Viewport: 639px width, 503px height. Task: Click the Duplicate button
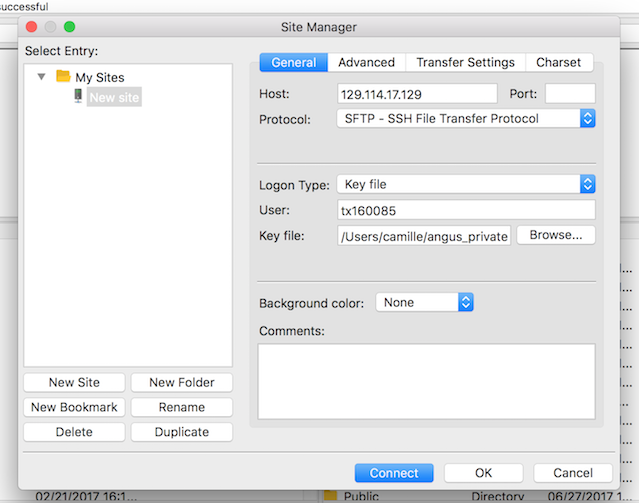pyautogui.click(x=182, y=432)
